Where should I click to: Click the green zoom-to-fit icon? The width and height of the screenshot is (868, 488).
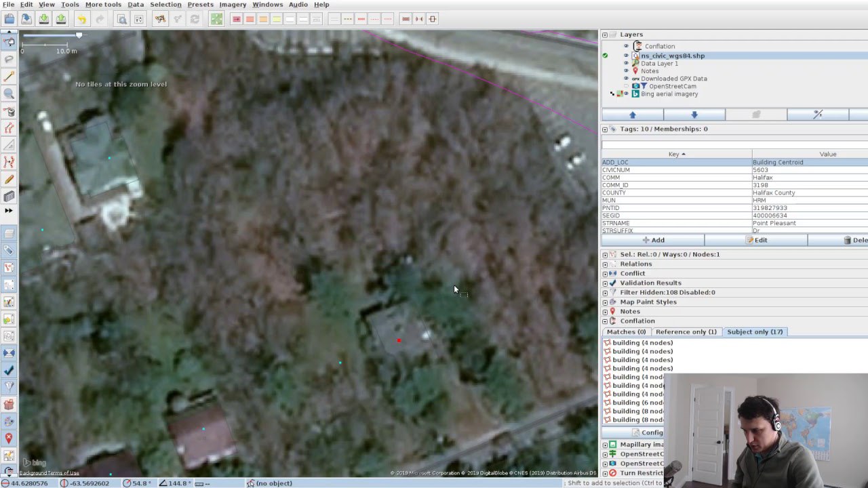[216, 19]
